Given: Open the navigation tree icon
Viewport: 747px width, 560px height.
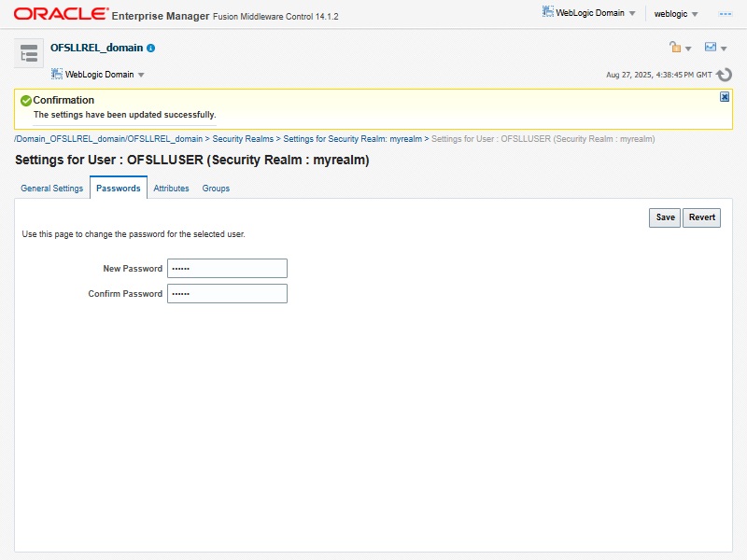Looking at the screenshot, I should (29, 53).
